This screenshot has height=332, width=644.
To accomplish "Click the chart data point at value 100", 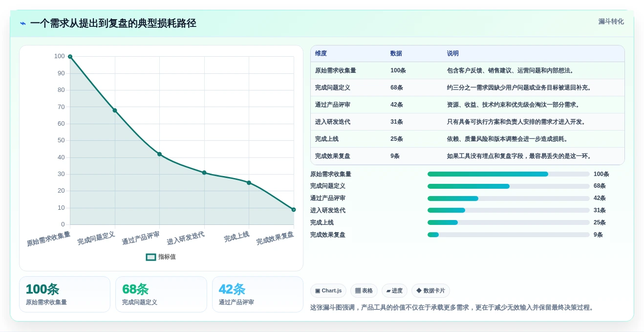I will 70,57.
